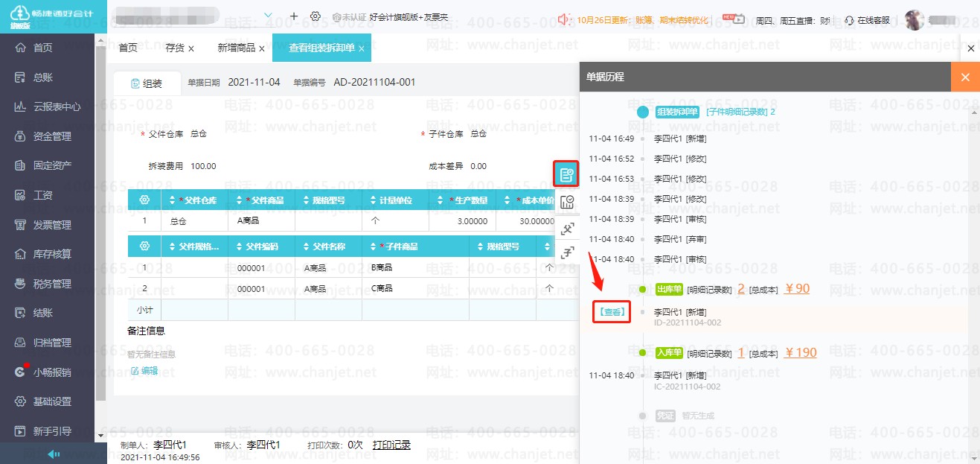Sort by 父件商品 column header arrows
This screenshot has height=464, width=980.
(240, 200)
